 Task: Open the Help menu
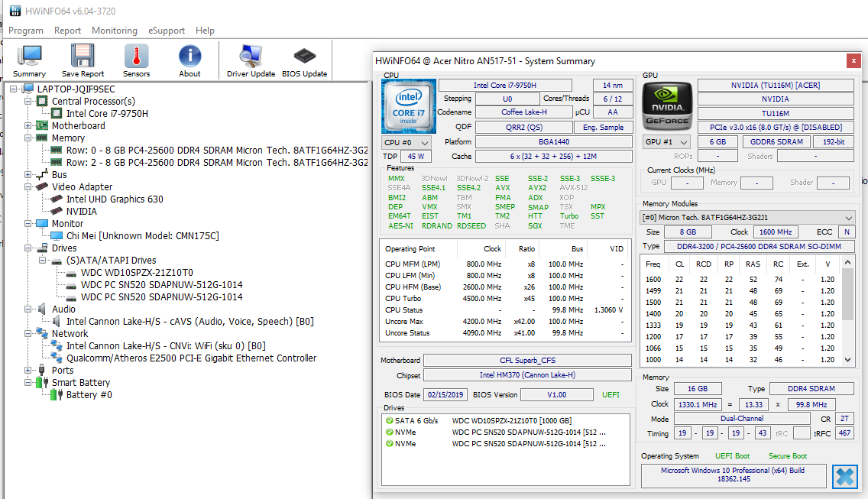[205, 31]
